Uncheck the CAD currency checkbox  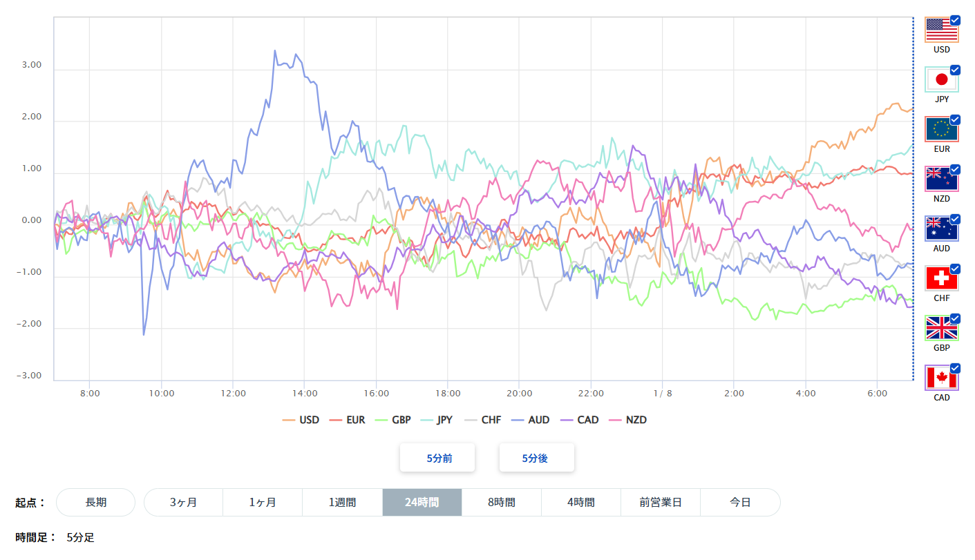[x=956, y=368]
